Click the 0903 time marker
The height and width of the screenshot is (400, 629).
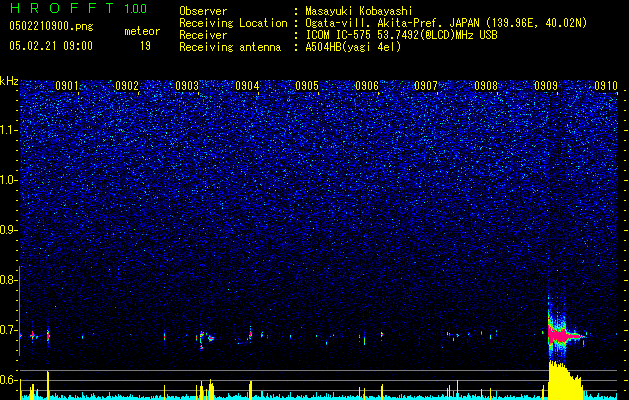187,86
